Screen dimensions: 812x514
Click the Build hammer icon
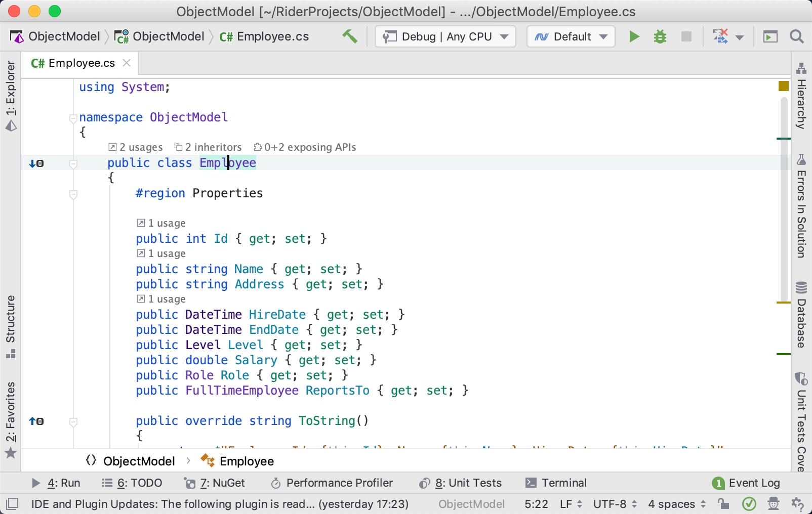coord(349,36)
